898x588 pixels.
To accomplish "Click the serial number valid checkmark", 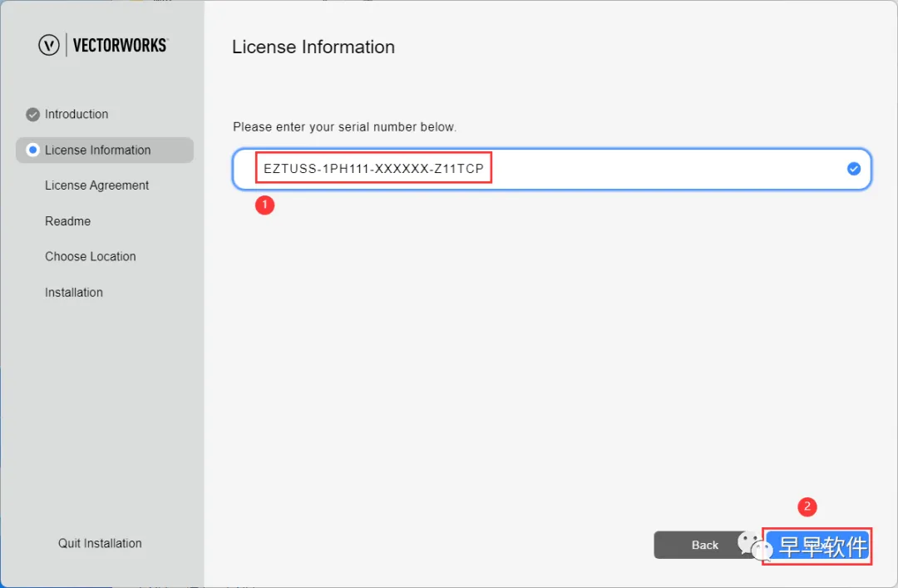I will click(x=853, y=169).
